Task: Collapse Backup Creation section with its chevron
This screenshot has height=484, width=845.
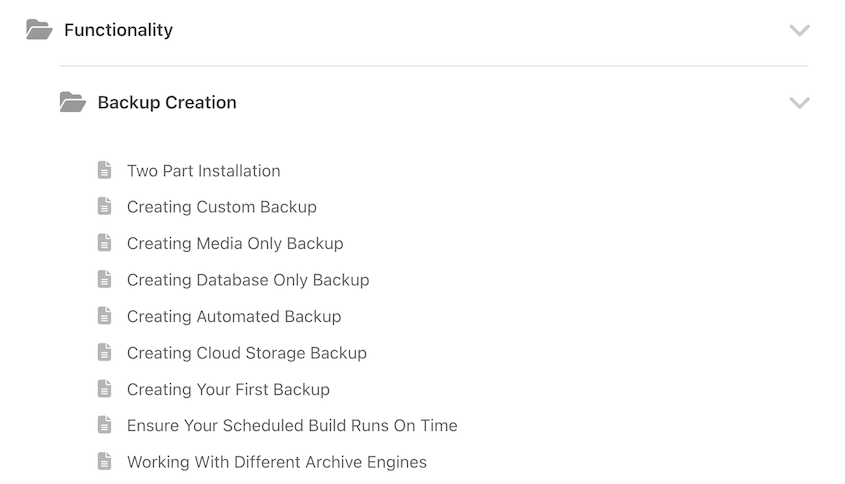Action: pyautogui.click(x=799, y=102)
